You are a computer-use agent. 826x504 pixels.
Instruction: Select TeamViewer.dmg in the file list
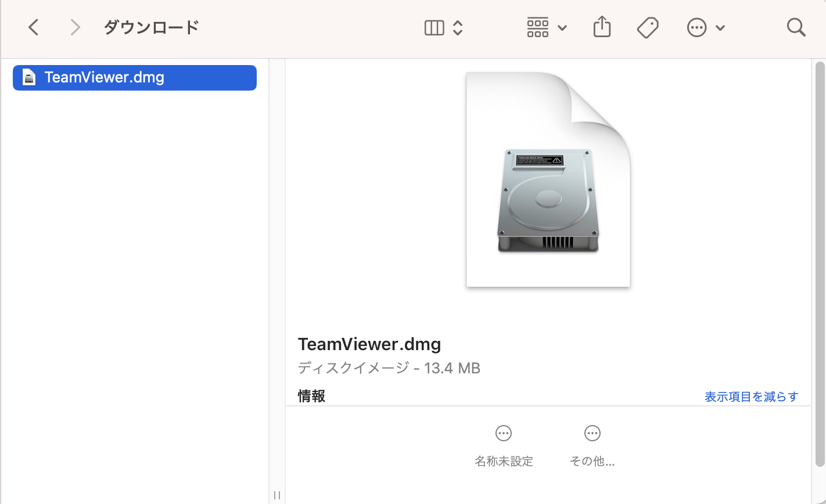(x=105, y=77)
